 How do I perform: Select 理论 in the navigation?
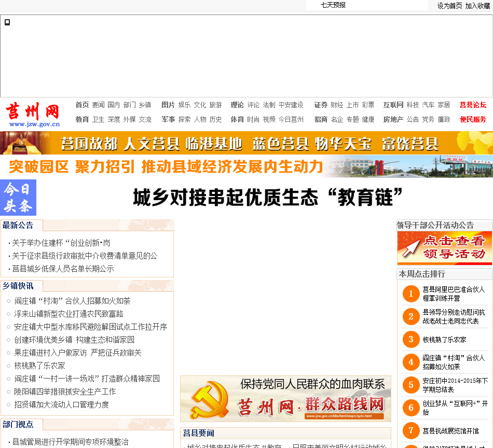point(237,105)
